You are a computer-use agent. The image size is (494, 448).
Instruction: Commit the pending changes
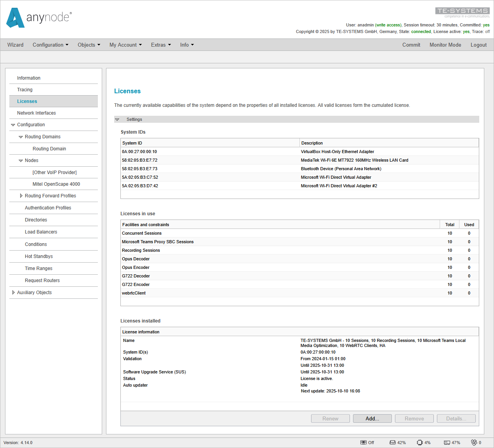(x=411, y=45)
